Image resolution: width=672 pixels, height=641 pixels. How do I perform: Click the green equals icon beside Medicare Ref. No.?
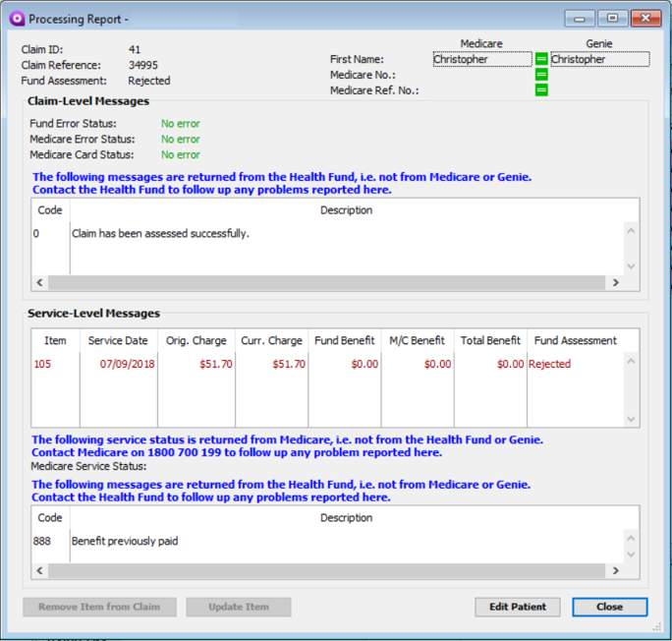click(540, 90)
